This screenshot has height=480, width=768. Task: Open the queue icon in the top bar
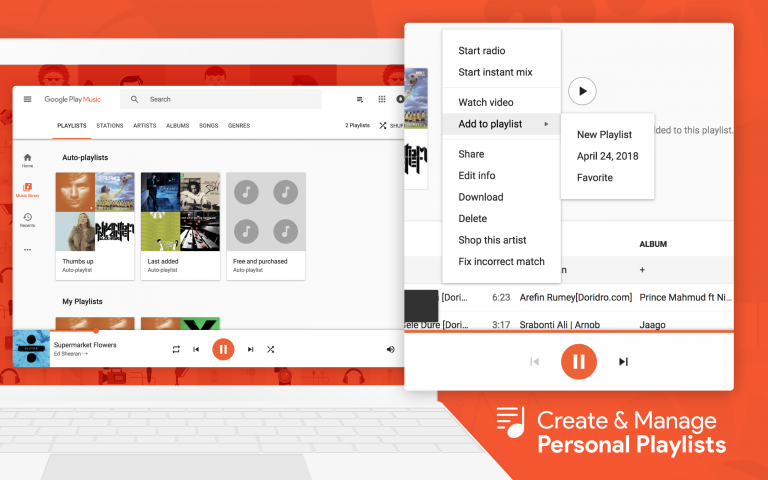point(360,99)
